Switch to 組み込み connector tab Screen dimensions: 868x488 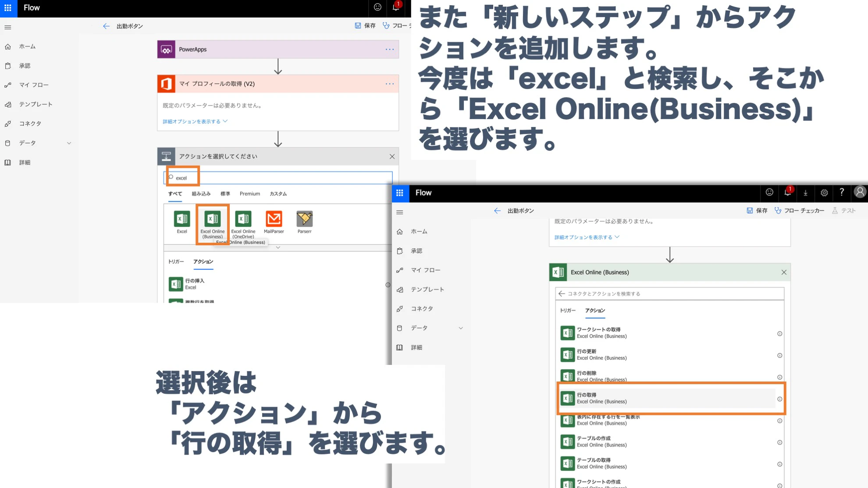(201, 194)
